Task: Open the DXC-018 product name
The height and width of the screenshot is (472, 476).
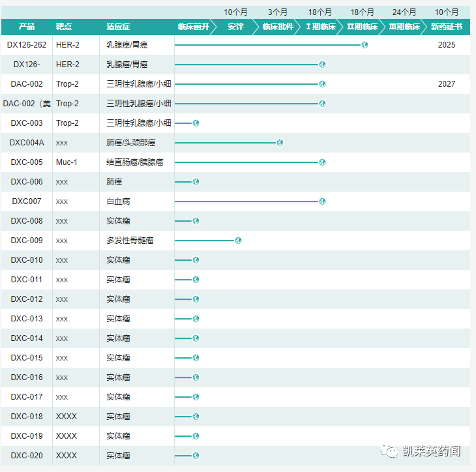Action: click(x=27, y=417)
